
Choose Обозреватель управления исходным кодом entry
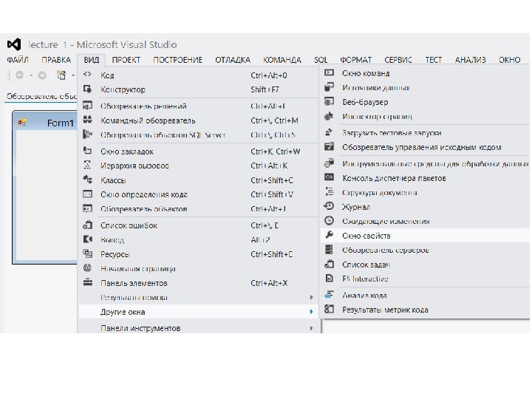(425, 147)
